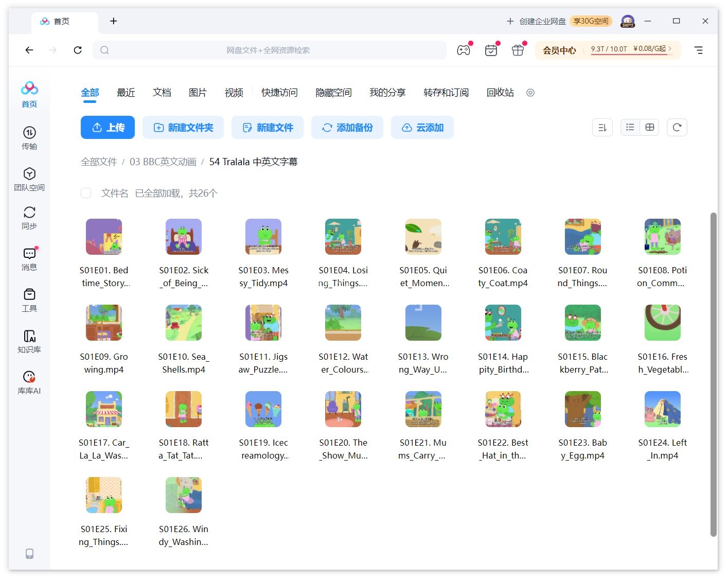This screenshot has width=728, height=581.
Task: Navigate to 全部文件 breadcrumb
Action: (x=99, y=162)
